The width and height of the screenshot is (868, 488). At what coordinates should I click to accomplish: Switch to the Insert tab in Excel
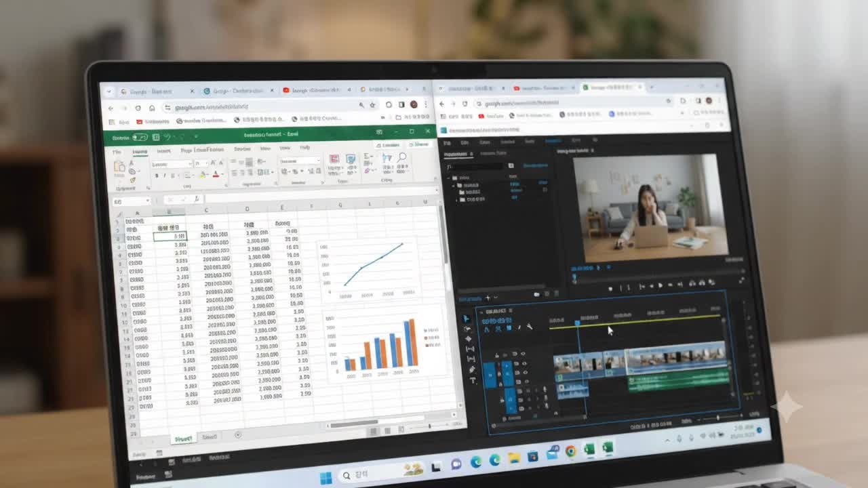(x=163, y=150)
